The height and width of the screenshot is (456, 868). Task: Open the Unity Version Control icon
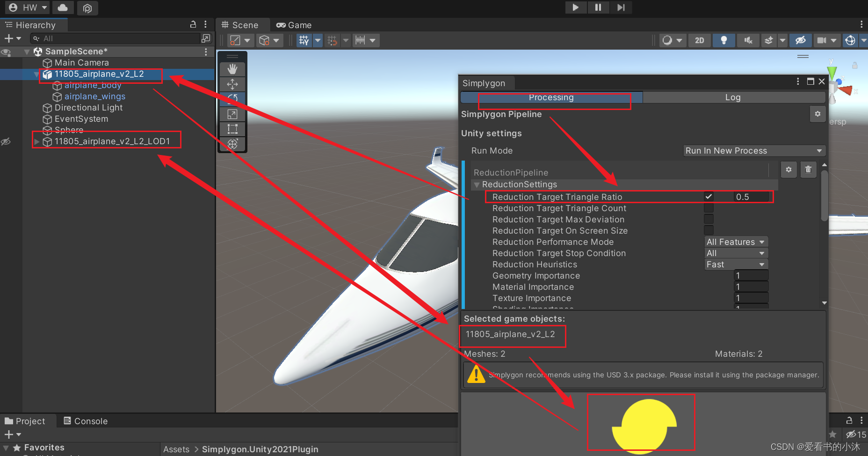(87, 8)
